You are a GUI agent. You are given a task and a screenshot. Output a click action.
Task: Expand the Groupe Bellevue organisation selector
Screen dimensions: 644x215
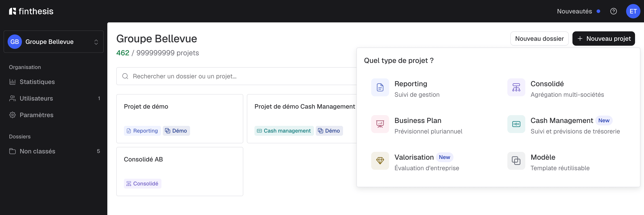pos(53,42)
